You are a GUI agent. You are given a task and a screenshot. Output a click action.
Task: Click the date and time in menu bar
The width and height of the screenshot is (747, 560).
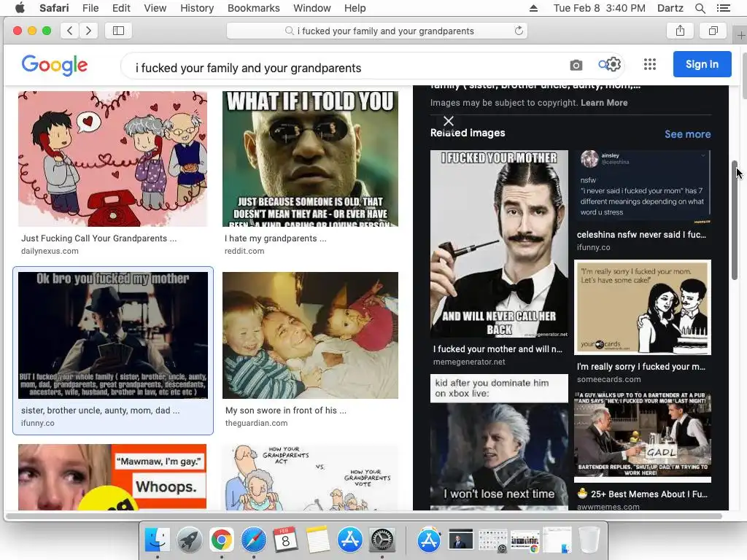click(x=600, y=8)
